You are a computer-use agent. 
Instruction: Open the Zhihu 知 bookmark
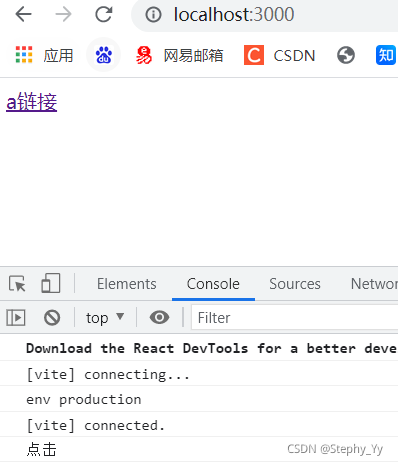386,55
